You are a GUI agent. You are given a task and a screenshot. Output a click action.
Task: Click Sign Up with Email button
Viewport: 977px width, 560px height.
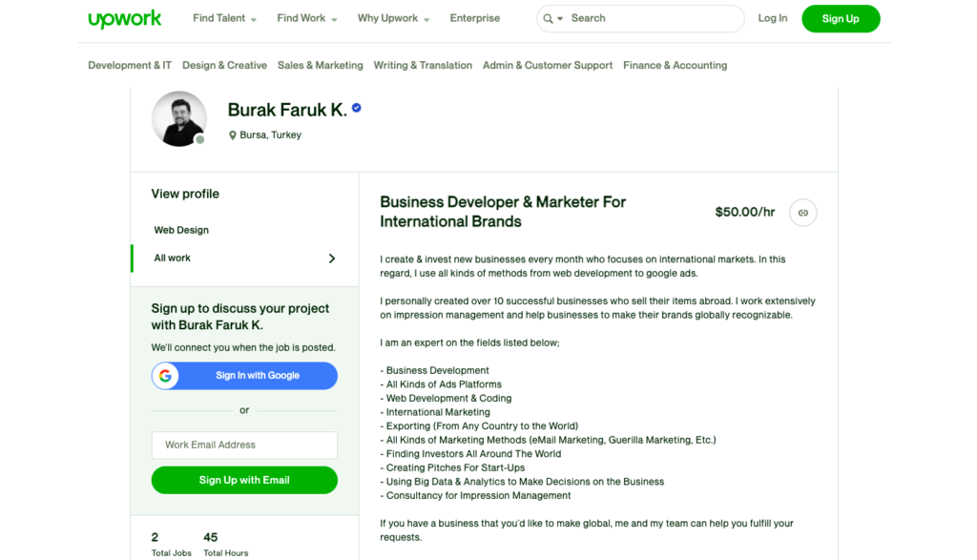coord(244,480)
